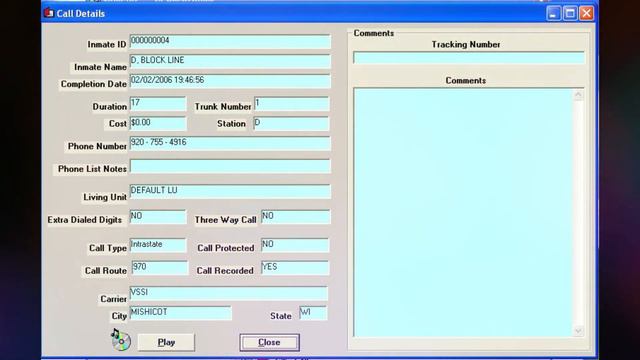This screenshot has height=360, width=640.
Task: Click the Call Details title bar icon
Action: (49, 13)
